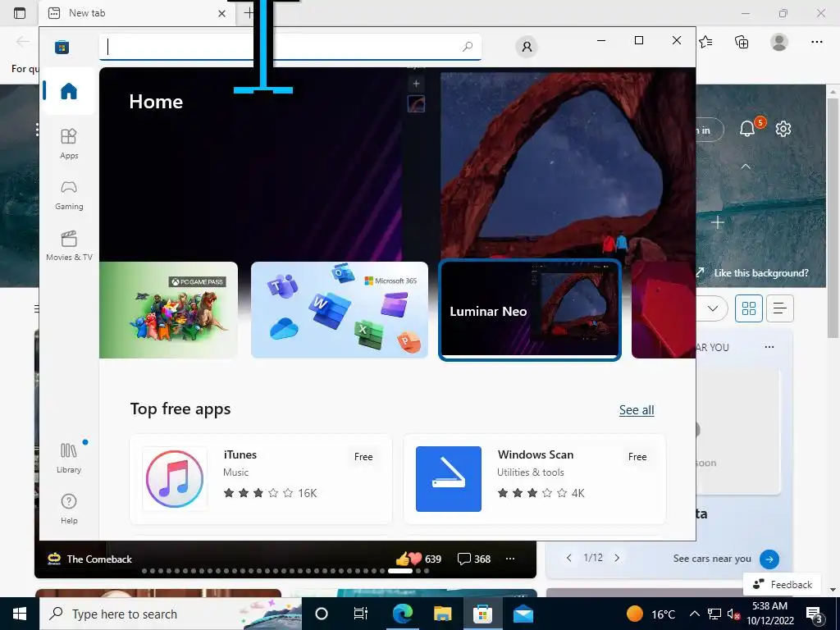Click See all for Top free apps
Image resolution: width=840 pixels, height=630 pixels.
pyautogui.click(x=637, y=410)
